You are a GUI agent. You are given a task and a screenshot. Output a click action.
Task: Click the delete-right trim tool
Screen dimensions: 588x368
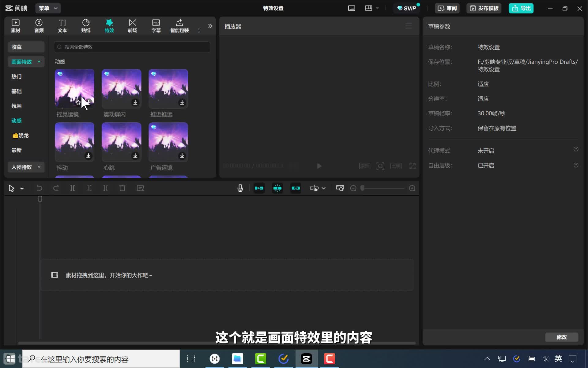pos(105,188)
